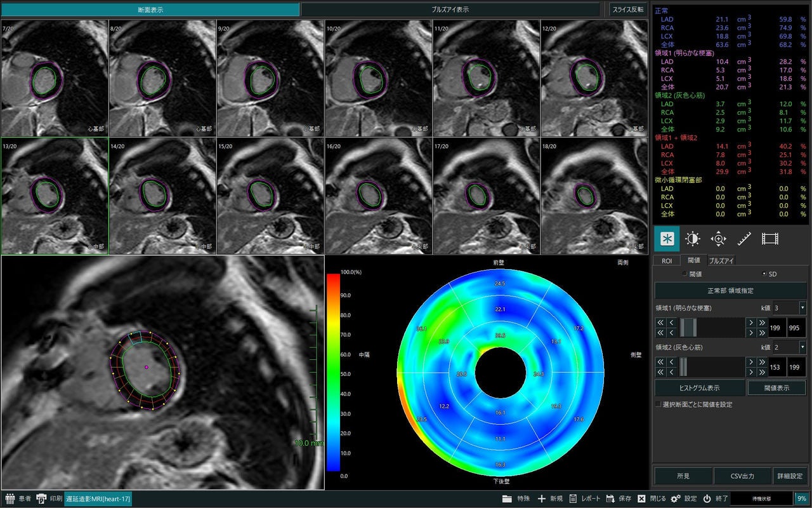Activate the brightness/contrast window level tool

click(x=693, y=239)
